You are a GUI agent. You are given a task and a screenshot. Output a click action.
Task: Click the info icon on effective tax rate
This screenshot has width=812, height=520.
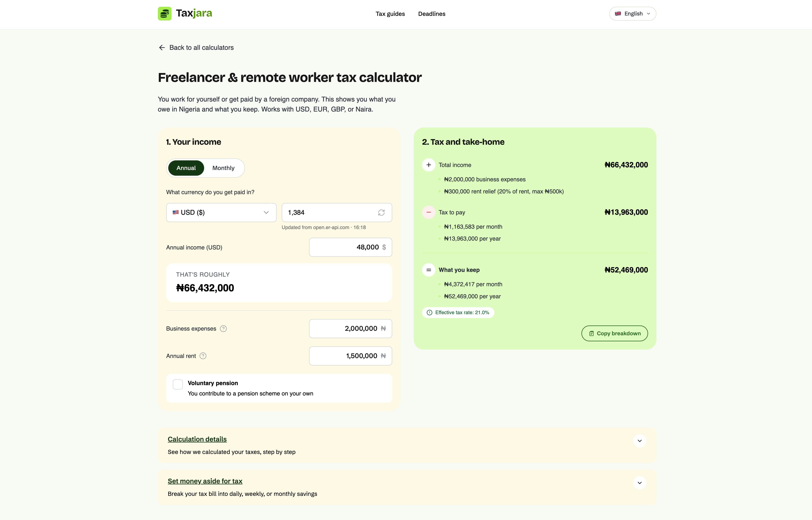[x=429, y=312]
